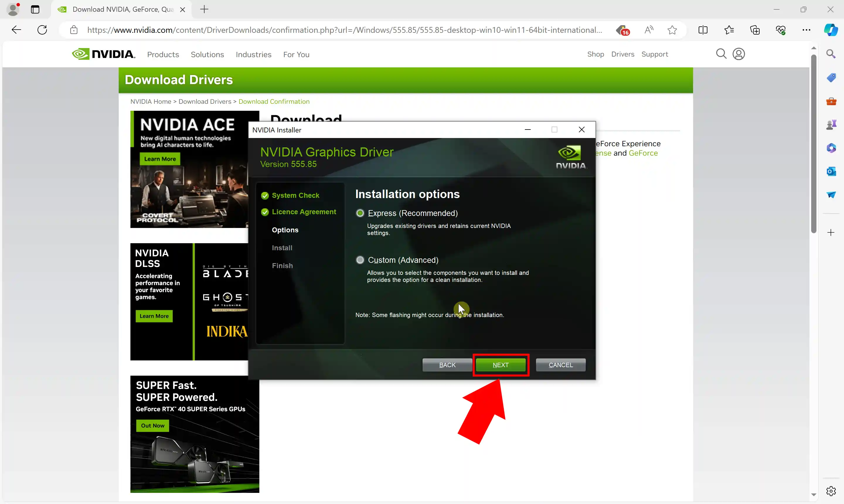
Task: Close the NVIDIA Installer window
Action: point(581,130)
